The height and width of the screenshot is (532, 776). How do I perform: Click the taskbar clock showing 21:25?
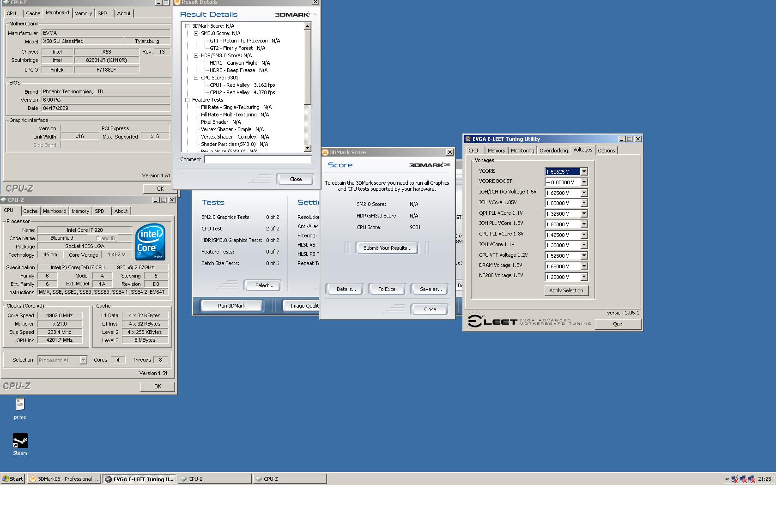[x=764, y=479]
